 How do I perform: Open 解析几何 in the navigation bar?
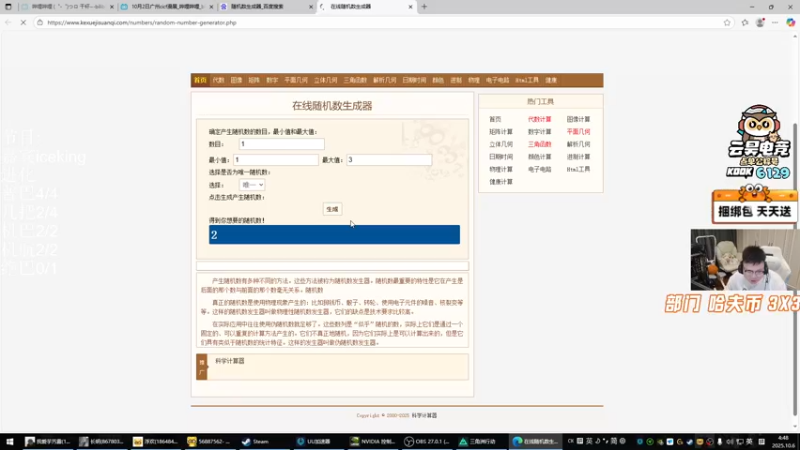[x=385, y=80]
